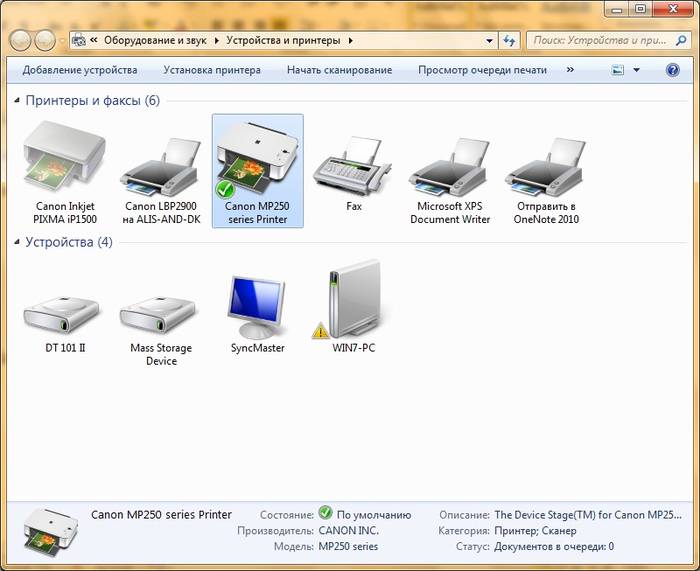Image resolution: width=700 pixels, height=571 pixels.
Task: Collapse the Принтеры и факсы group
Action: (16, 101)
